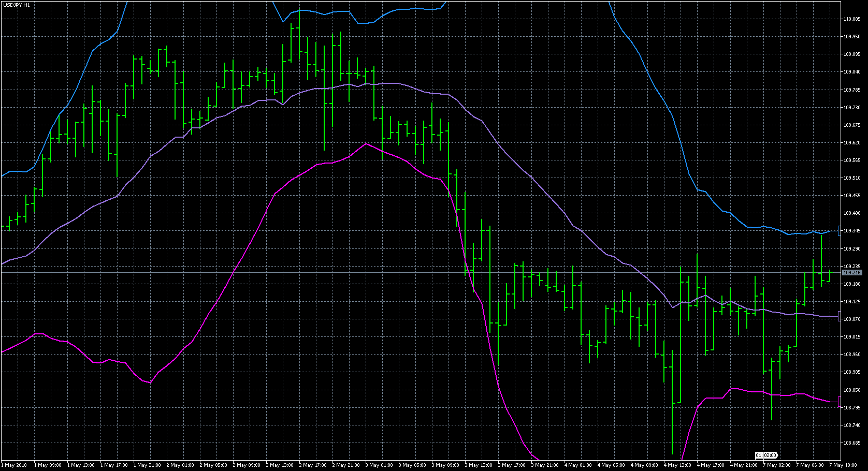
Task: Click the purple middle band end marker
Action: click(839, 316)
